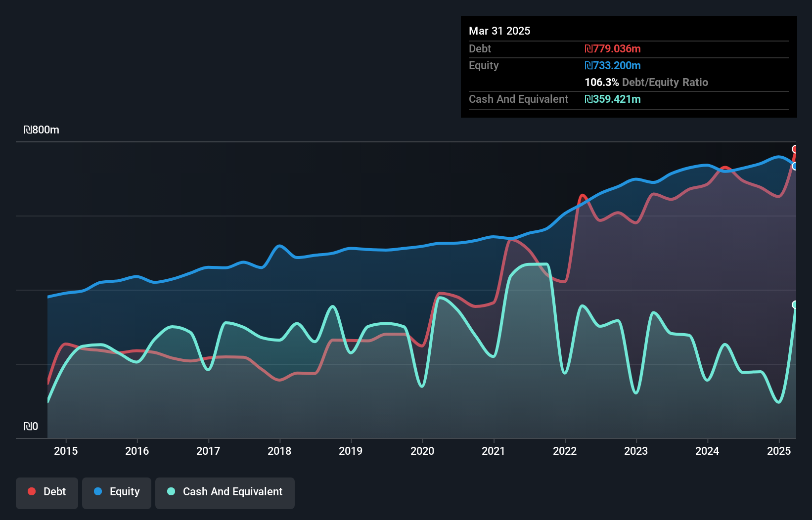
Task: Click the red dot icon in the Debt legend
Action: [x=31, y=491]
